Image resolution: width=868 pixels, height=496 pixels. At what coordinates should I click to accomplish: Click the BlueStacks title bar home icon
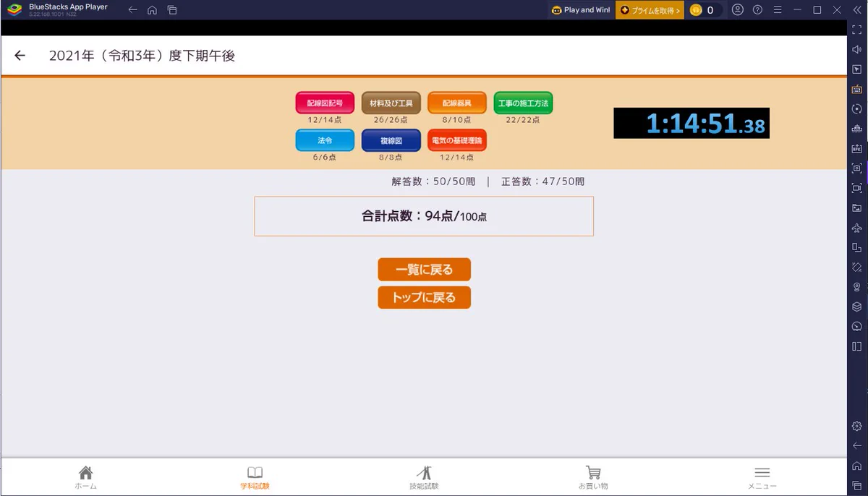click(152, 10)
